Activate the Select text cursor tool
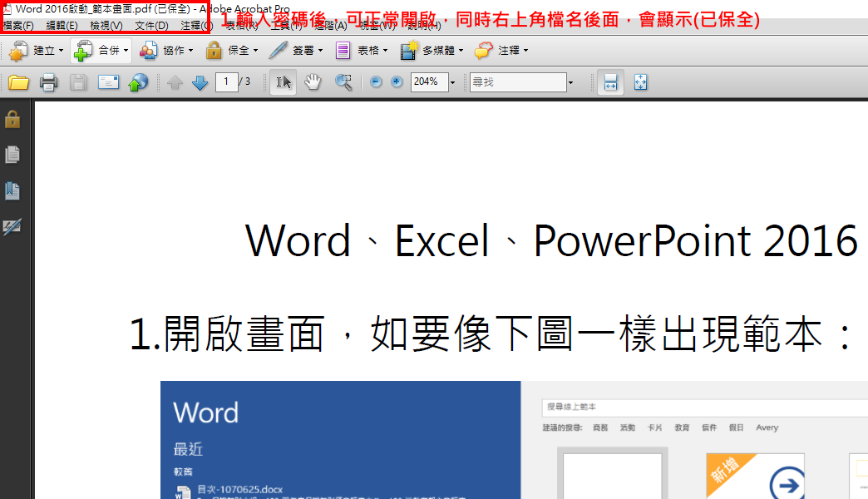The height and width of the screenshot is (499, 868). pos(283,82)
